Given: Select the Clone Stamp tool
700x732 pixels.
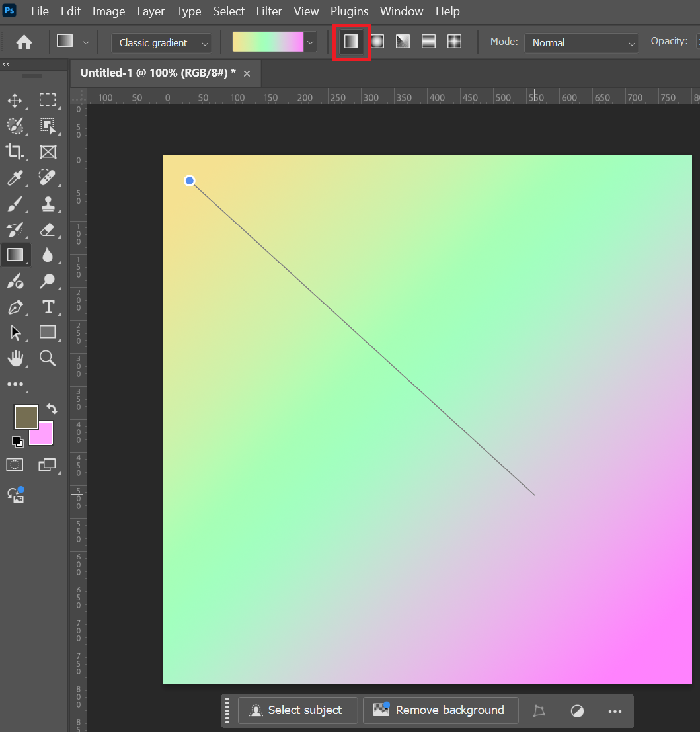Looking at the screenshot, I should [48, 204].
